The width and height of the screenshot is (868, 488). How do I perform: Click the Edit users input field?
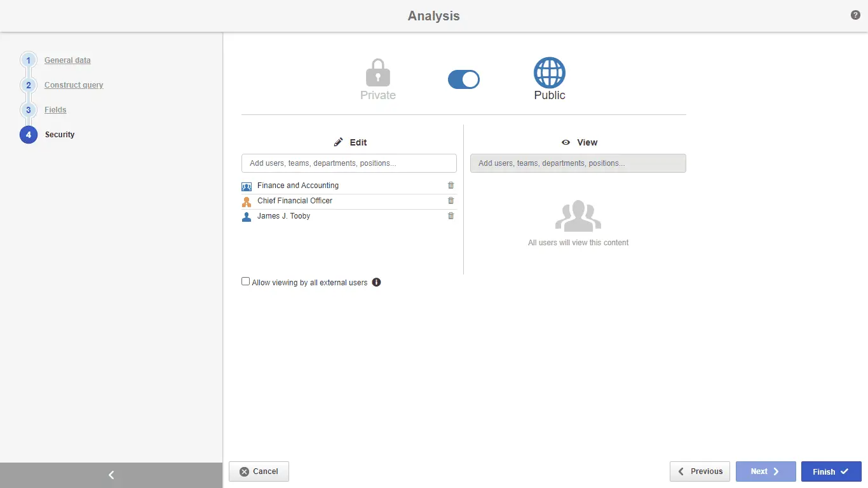point(349,163)
